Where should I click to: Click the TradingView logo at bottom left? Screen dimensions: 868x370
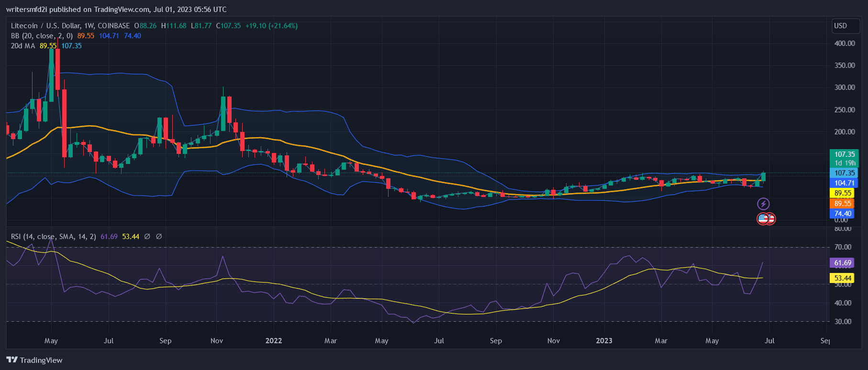(x=34, y=360)
